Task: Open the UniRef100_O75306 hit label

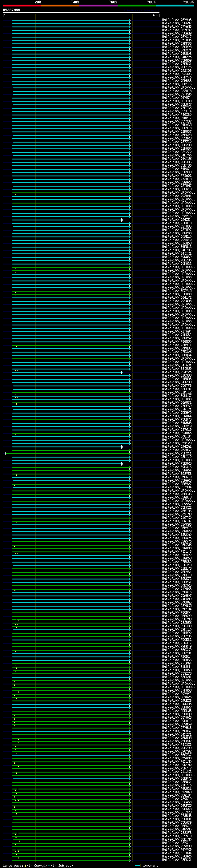Action: (x=176, y=352)
